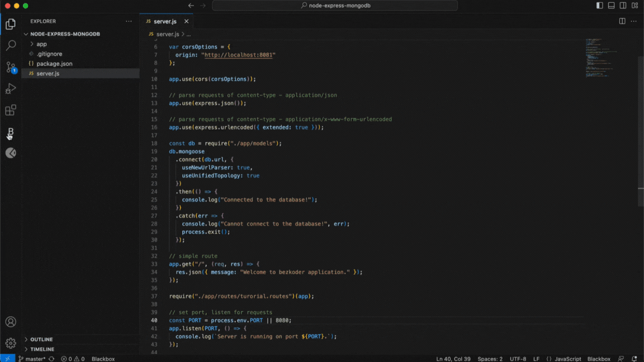
Task: Change the UTF-8 encoding
Action: tap(518, 359)
